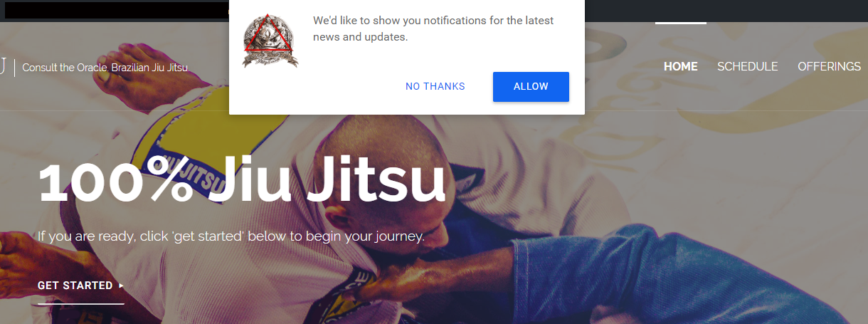Click the 'Consult the Oracle. Brazilian Jiu Jitsu.' tagline

tap(106, 68)
